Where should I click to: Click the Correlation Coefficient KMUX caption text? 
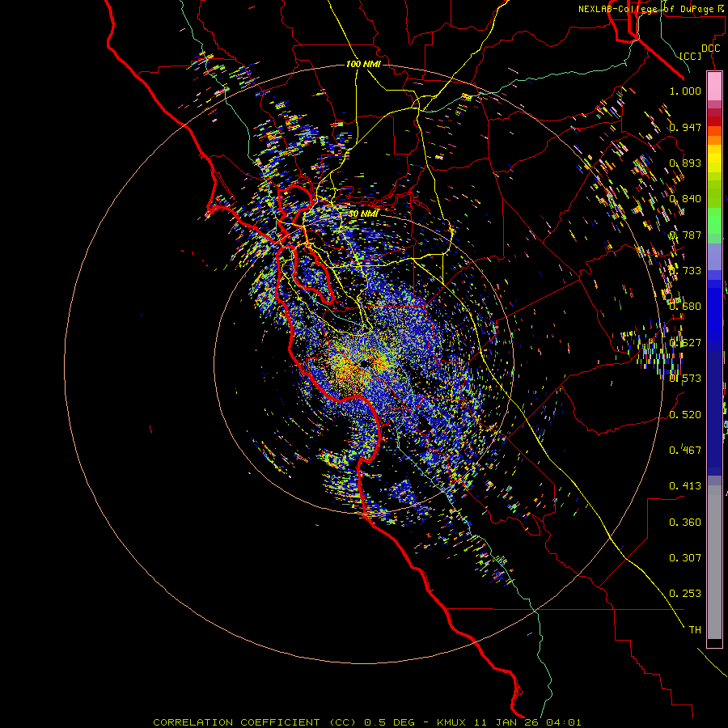(366, 722)
